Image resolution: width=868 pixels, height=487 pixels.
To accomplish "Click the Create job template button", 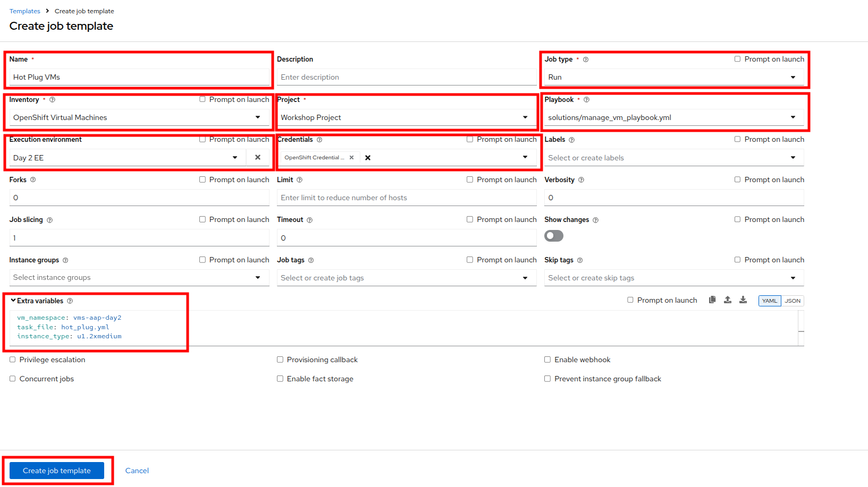I will [57, 471].
